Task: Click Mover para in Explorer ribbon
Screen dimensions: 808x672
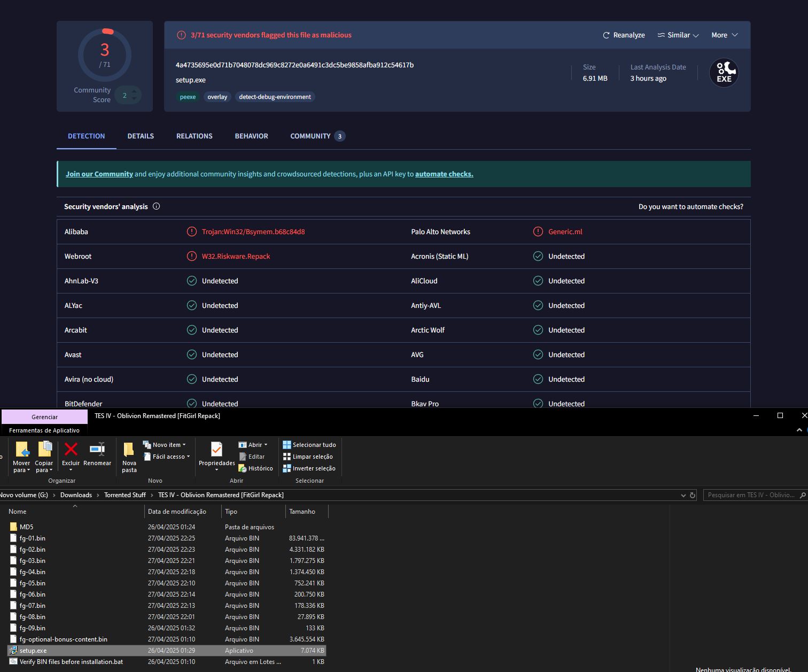Action: [22, 457]
